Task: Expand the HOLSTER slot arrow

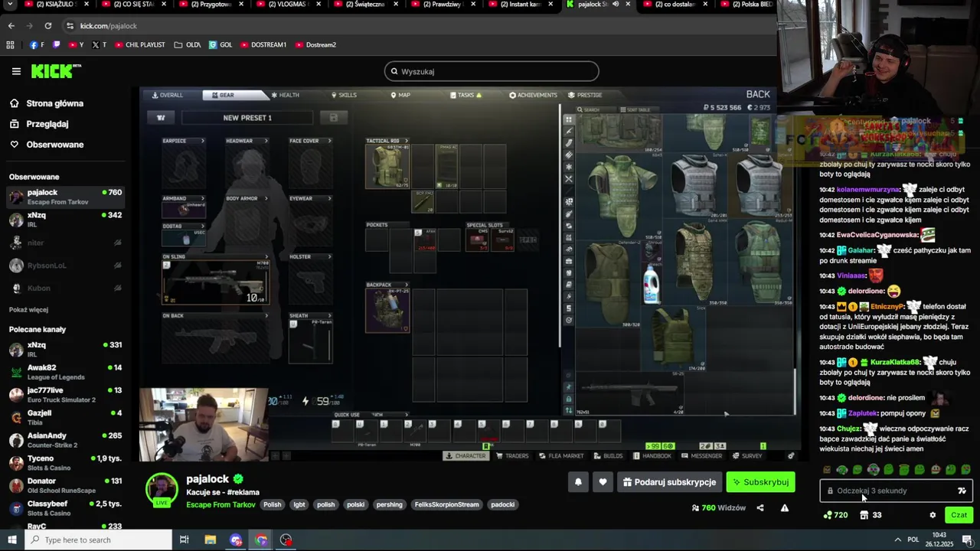Action: tap(329, 257)
